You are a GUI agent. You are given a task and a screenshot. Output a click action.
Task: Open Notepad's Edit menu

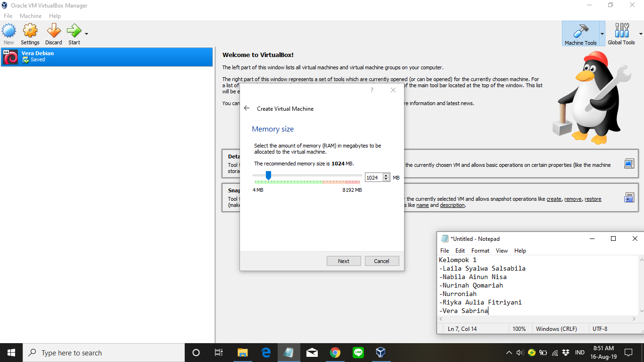(460, 251)
